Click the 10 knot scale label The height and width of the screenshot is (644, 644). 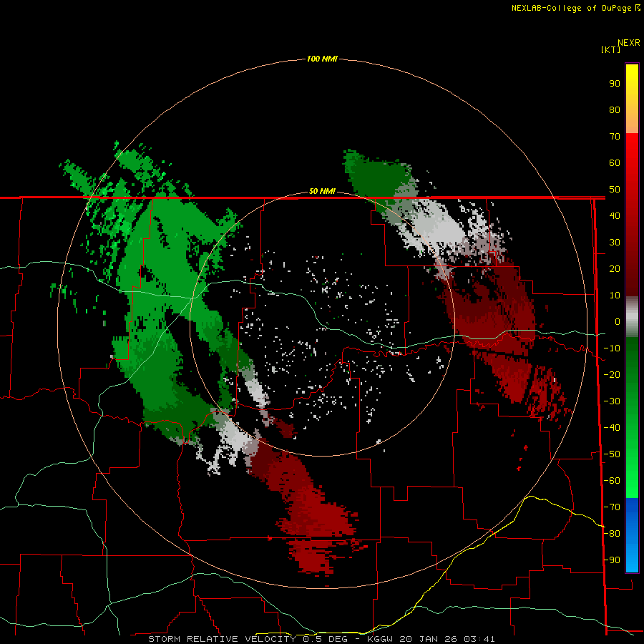tap(615, 296)
